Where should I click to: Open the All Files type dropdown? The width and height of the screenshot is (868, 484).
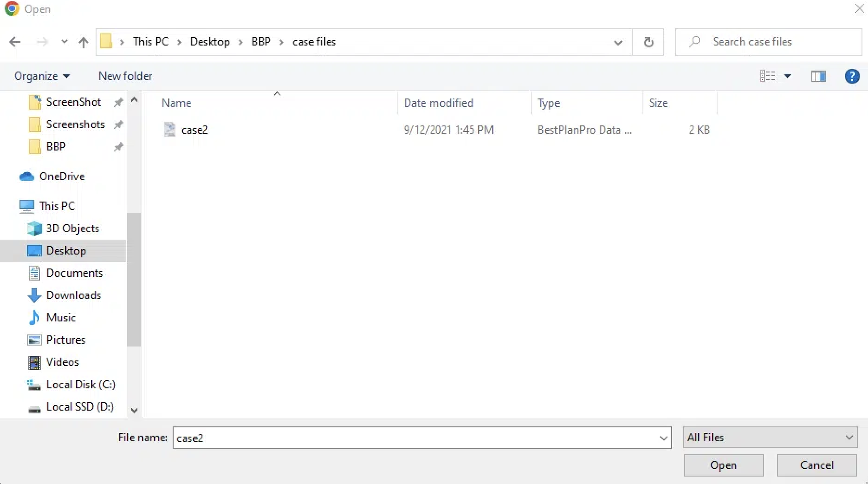[x=770, y=438]
